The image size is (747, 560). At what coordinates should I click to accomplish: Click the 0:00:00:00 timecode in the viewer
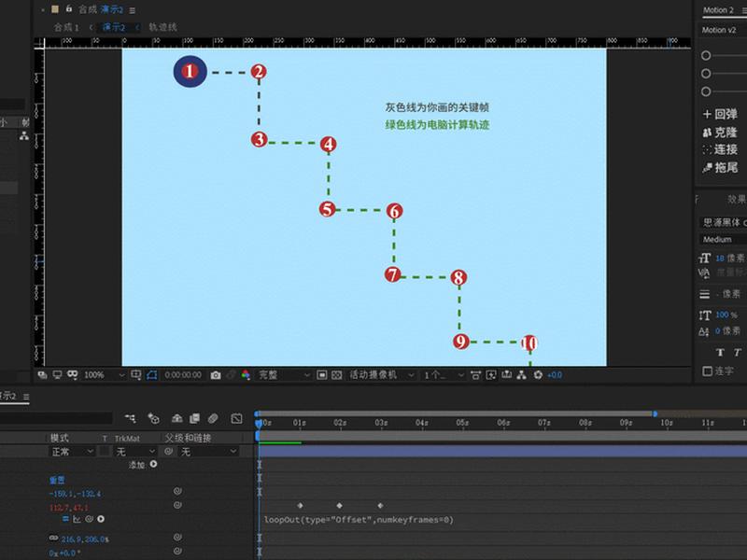tap(183, 375)
